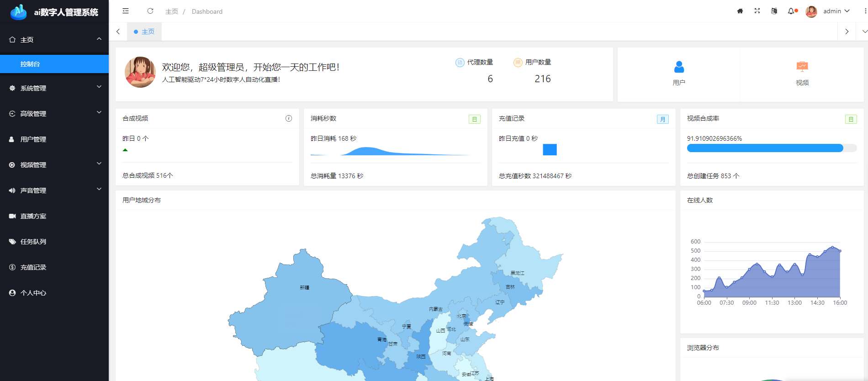The width and height of the screenshot is (868, 381).
Task: Open the 任务队列 menu item
Action: (54, 242)
